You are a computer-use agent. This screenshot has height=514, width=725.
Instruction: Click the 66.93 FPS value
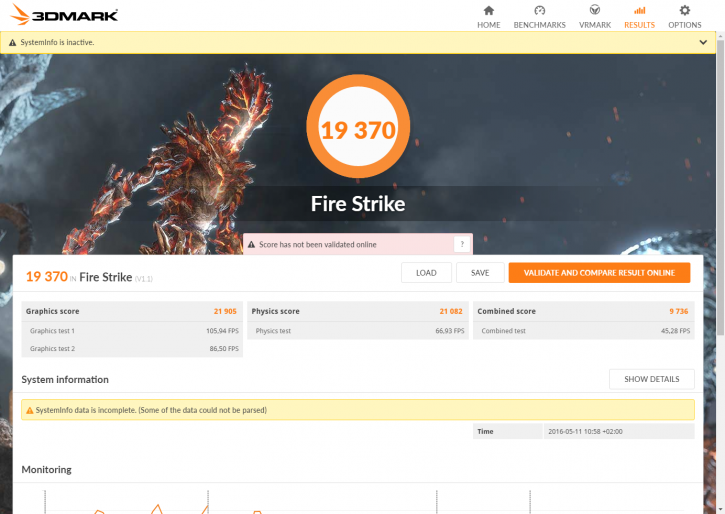pos(449,330)
